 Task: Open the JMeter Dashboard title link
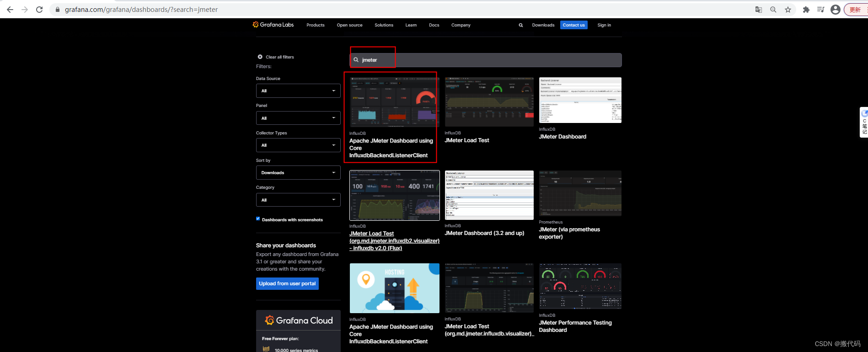(x=563, y=137)
